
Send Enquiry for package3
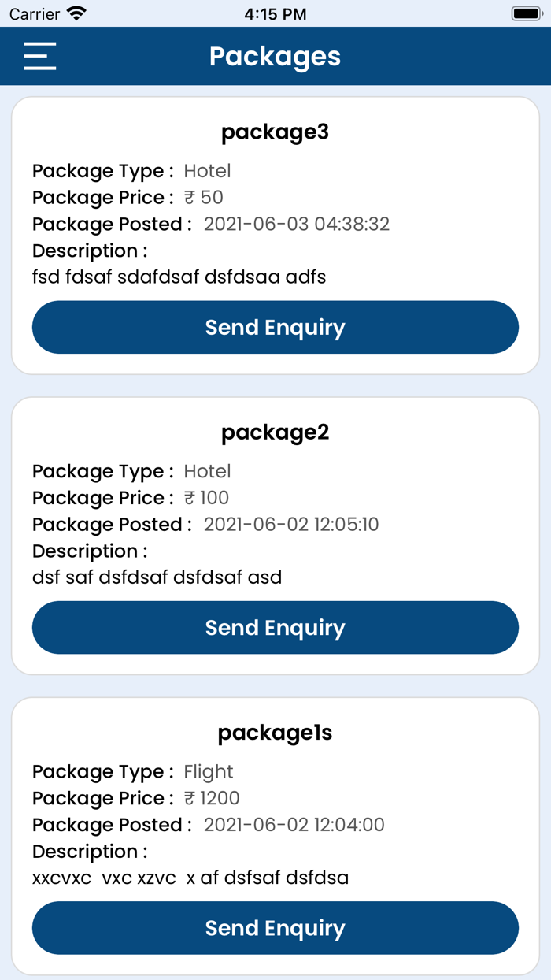click(x=274, y=327)
